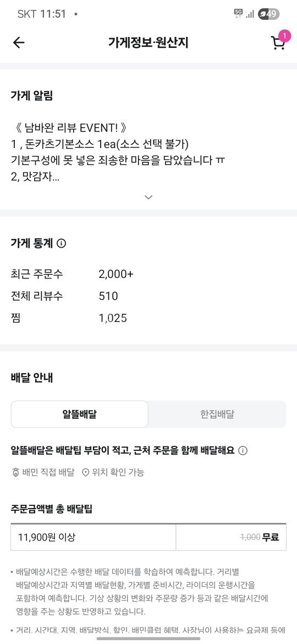The image size is (297, 644).
Task: Tap the truncated 맛감자... line
Action: pyautogui.click(x=35, y=178)
